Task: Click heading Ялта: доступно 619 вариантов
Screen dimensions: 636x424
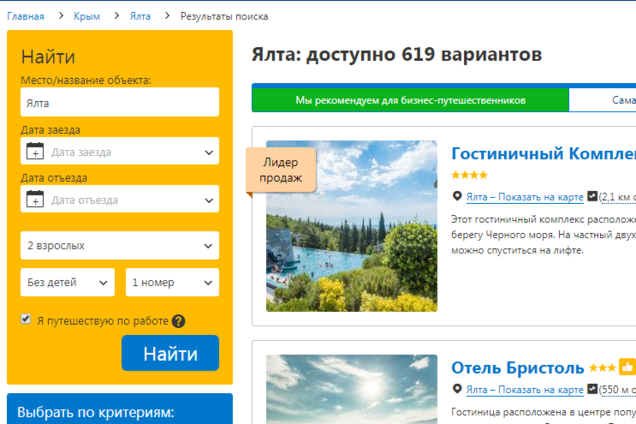Action: pyautogui.click(x=397, y=54)
